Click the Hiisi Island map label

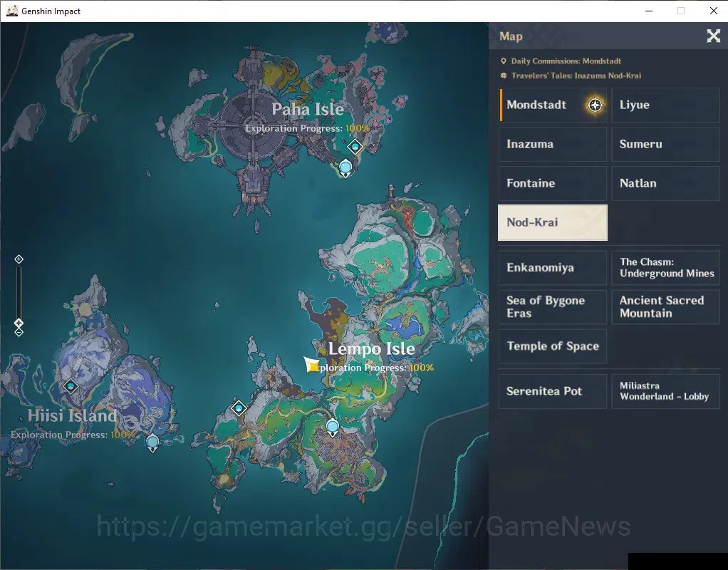72,415
